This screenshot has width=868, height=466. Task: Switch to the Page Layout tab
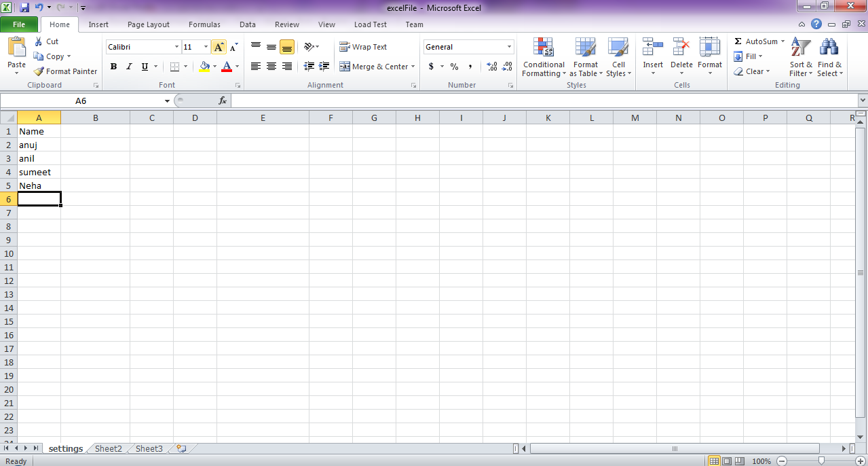click(x=149, y=24)
